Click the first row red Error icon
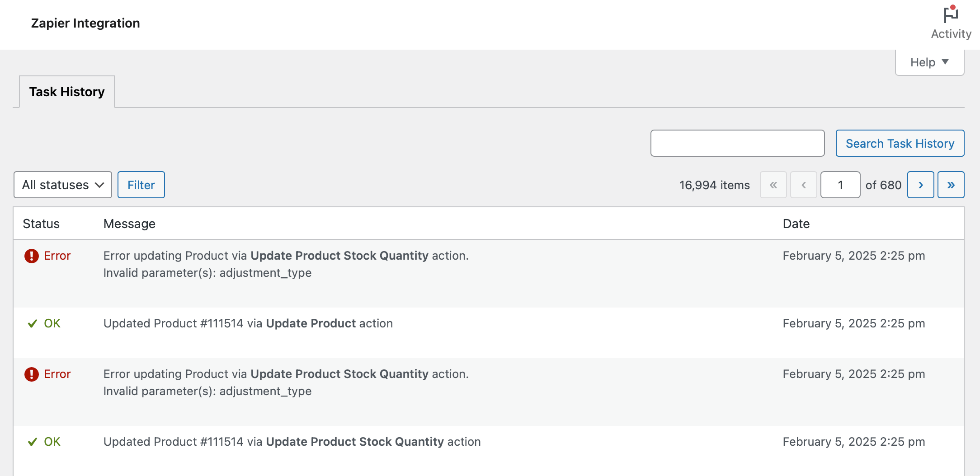The image size is (980, 476). (x=31, y=256)
